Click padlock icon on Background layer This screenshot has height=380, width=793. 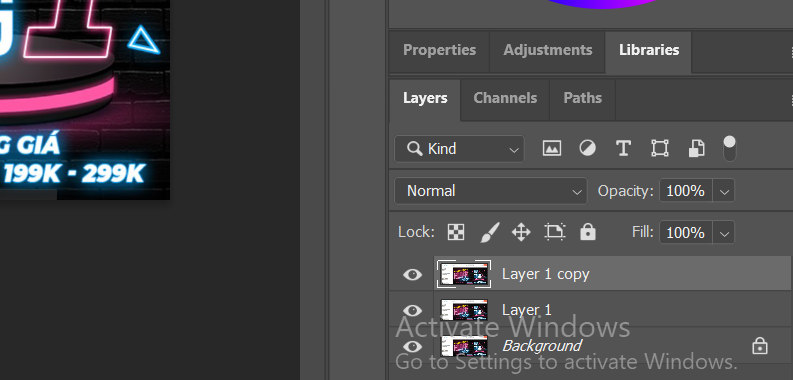[760, 346]
